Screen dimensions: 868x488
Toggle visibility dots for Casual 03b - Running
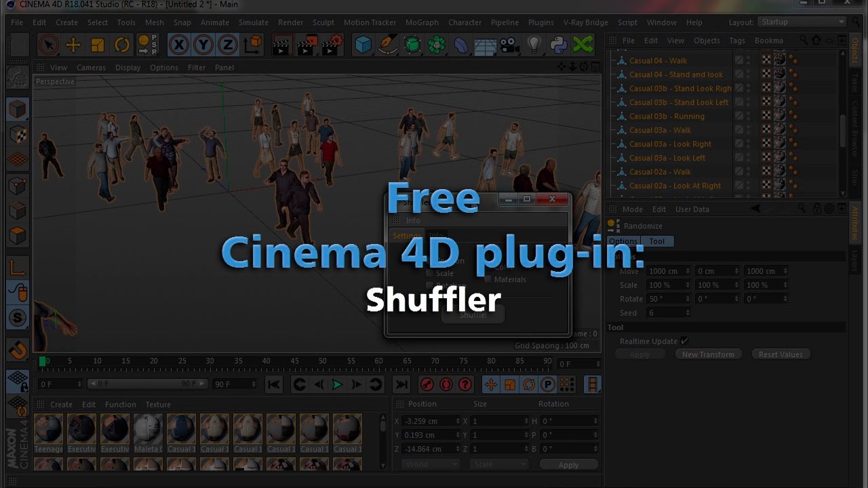tap(749, 116)
